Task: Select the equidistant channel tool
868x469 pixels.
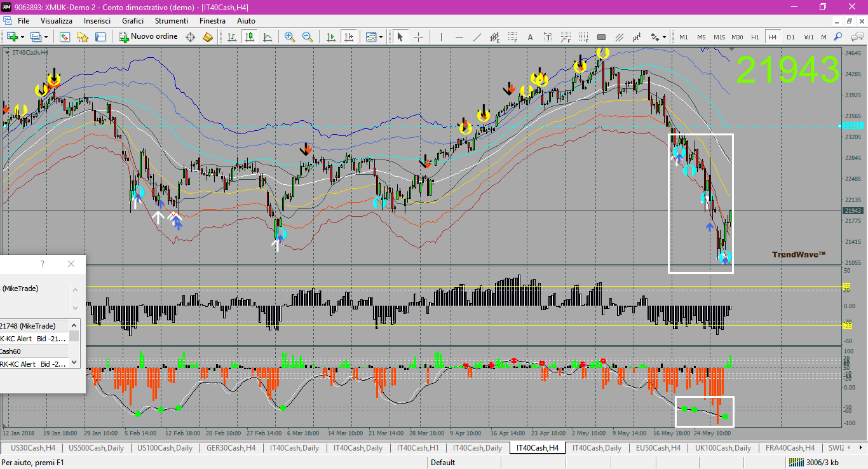Action: (x=495, y=37)
